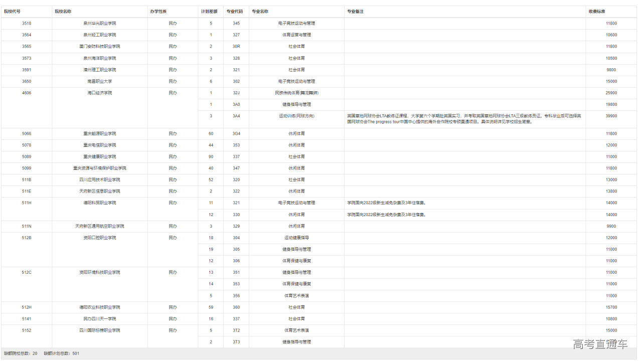Click major code 3T3 cell
This screenshot has width=642, height=364.
(236, 342)
